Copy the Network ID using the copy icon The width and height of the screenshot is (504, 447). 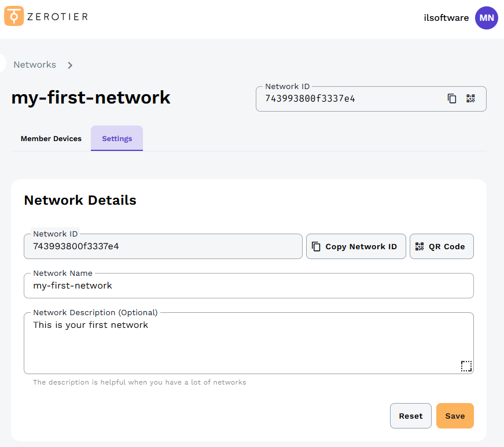point(452,98)
